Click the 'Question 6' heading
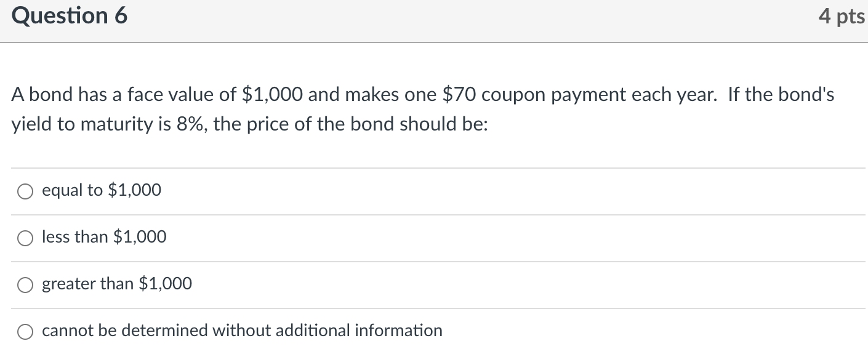The height and width of the screenshot is (362, 868). 69,16
